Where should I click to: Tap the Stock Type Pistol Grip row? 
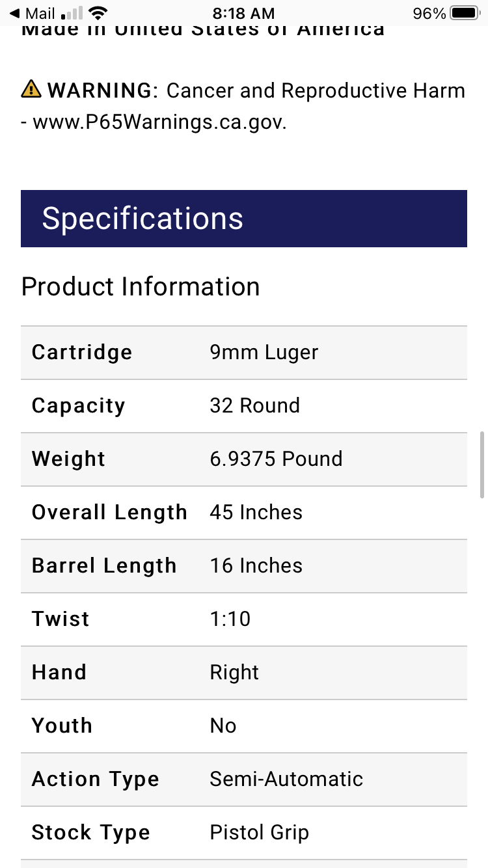244,833
